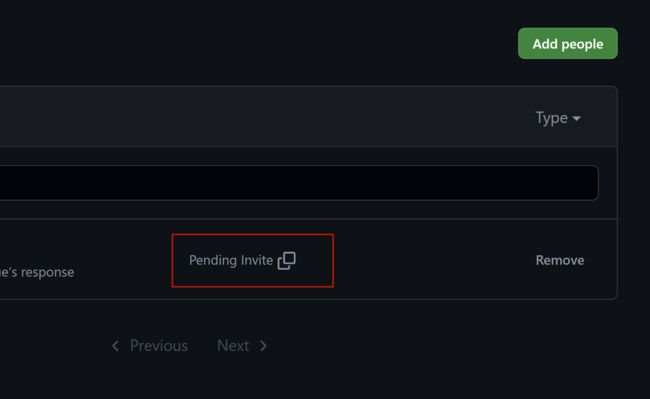Click the Next pagination text

coord(233,346)
